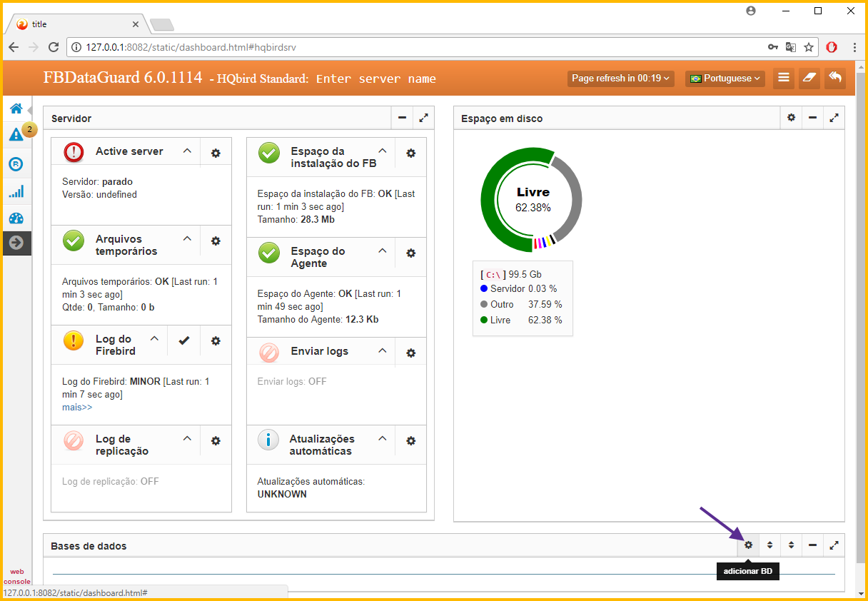Click the hamburger menu button in header

tap(784, 78)
